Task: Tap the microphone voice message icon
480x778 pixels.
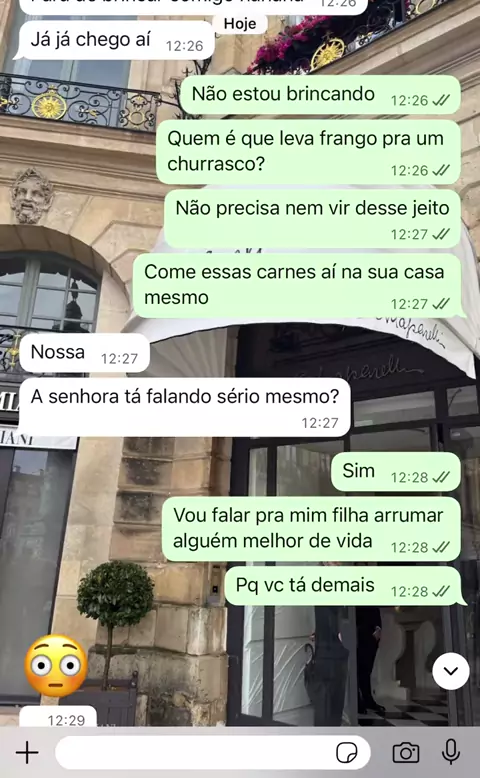Action: pos(451,752)
